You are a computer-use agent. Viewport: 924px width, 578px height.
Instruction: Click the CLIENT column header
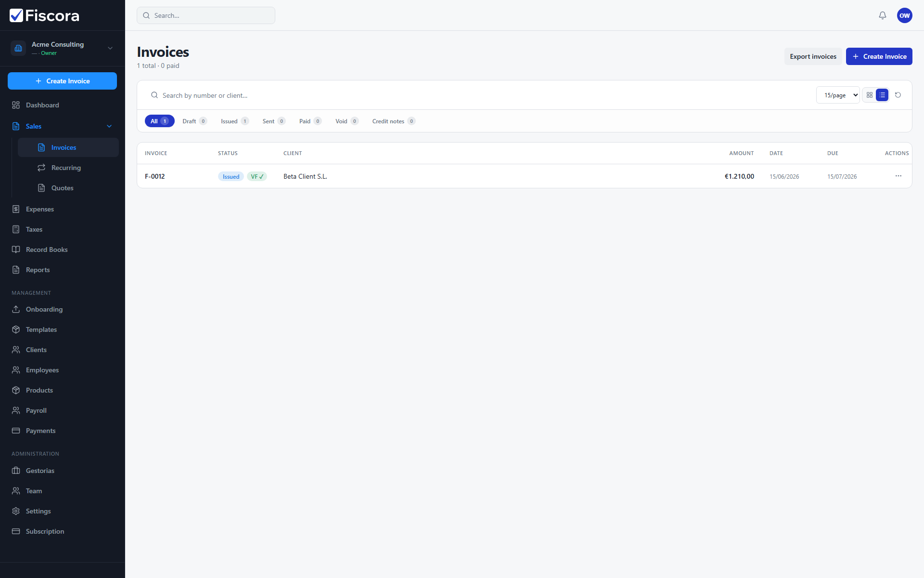tap(293, 153)
